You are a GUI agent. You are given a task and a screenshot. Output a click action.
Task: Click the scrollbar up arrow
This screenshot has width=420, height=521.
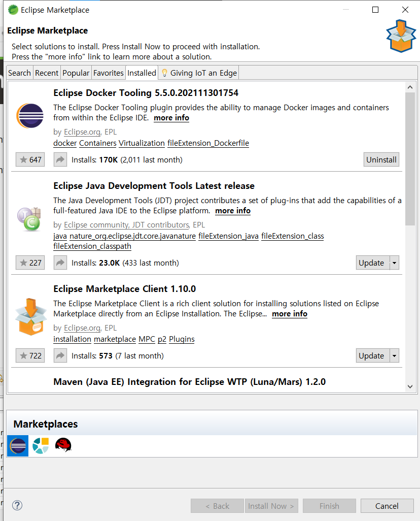(410, 87)
